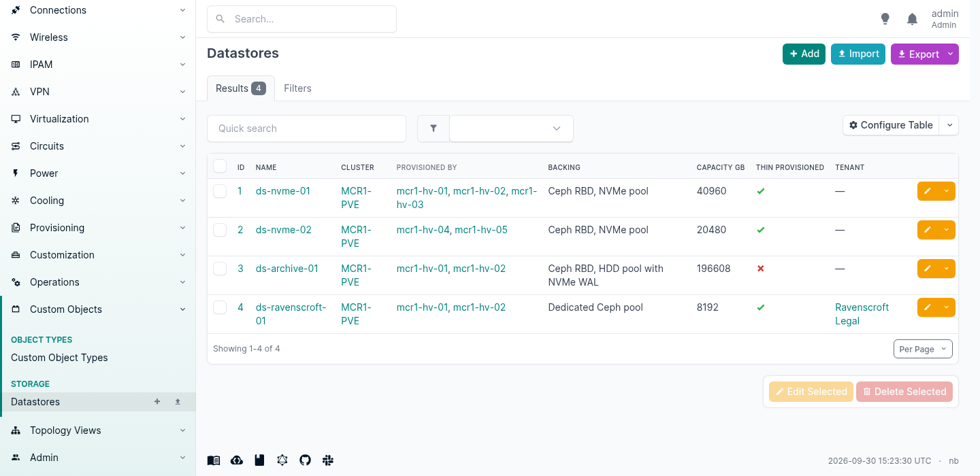Viewport: 980px width, 476px height.
Task: Click the Virtualization monitor icon
Action: 16,119
